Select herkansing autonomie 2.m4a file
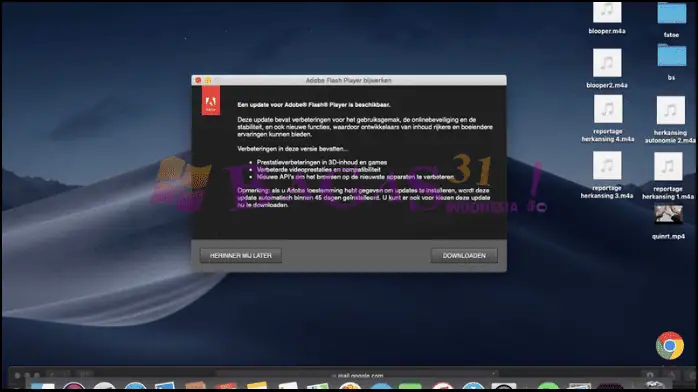698x392 pixels. [x=670, y=110]
